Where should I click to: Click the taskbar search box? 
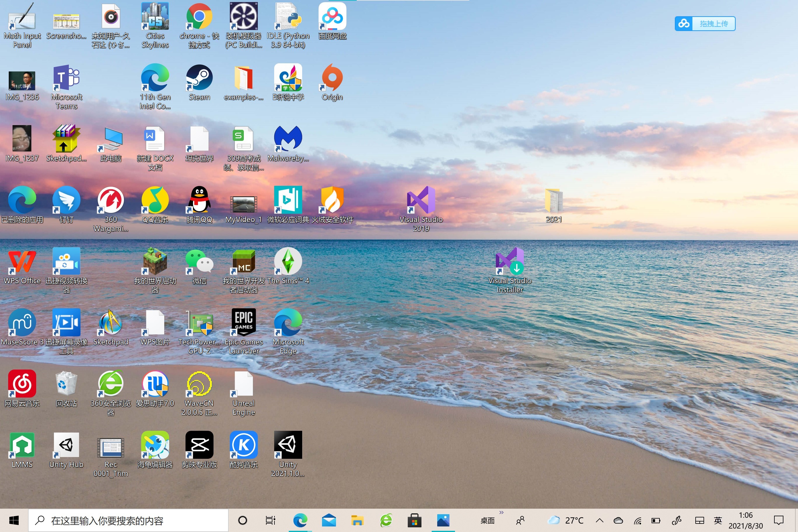pos(128,520)
